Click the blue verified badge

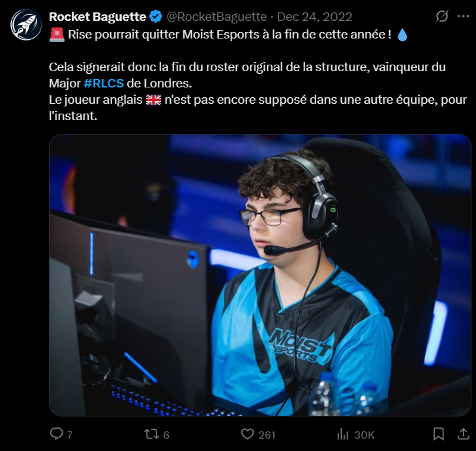point(156,16)
